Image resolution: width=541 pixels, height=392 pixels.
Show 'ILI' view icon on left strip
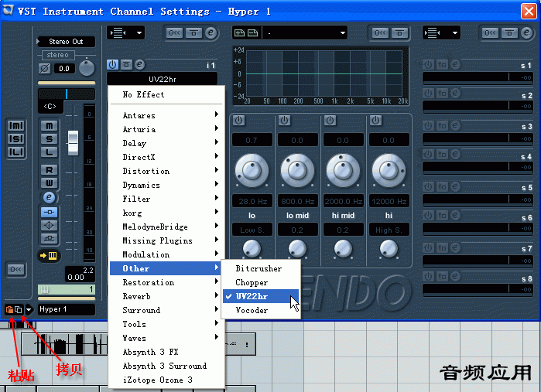pyautogui.click(x=16, y=152)
